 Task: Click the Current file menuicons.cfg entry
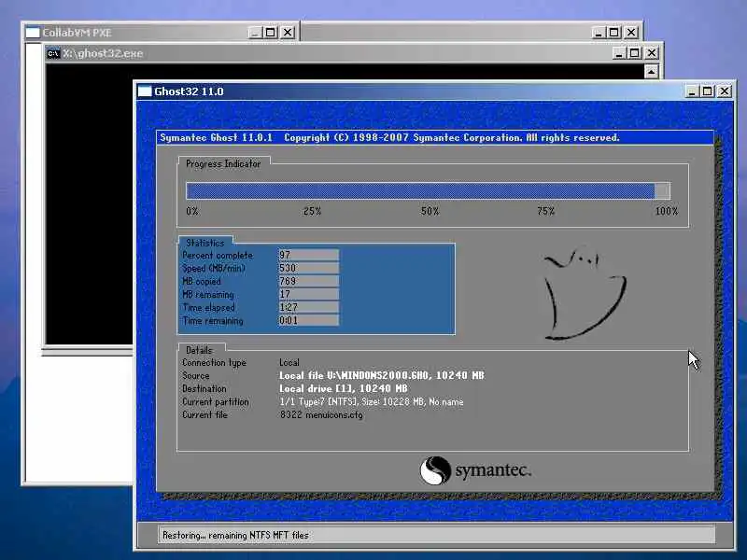[321, 414]
